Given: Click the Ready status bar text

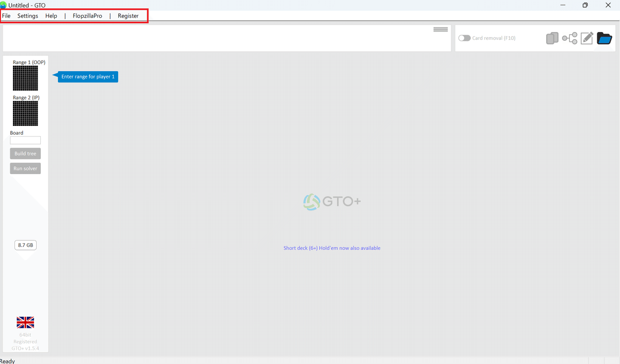Looking at the screenshot, I should coord(8,361).
